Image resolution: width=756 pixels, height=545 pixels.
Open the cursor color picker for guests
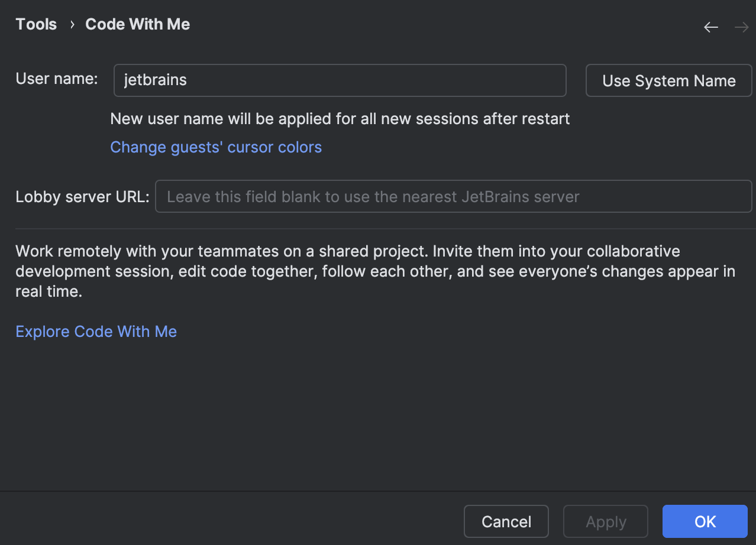click(215, 147)
